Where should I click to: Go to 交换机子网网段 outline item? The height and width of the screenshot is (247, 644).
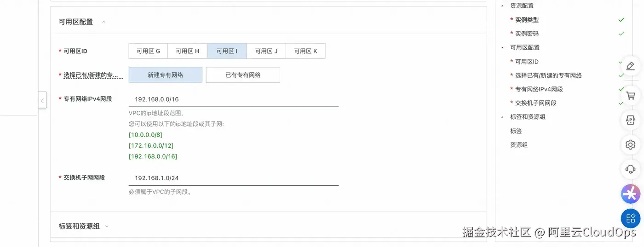click(535, 103)
